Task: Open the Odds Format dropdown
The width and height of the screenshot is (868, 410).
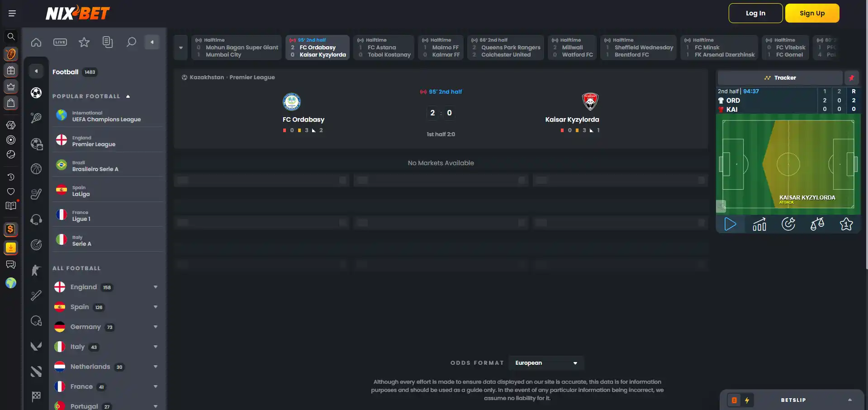Action: [546, 363]
